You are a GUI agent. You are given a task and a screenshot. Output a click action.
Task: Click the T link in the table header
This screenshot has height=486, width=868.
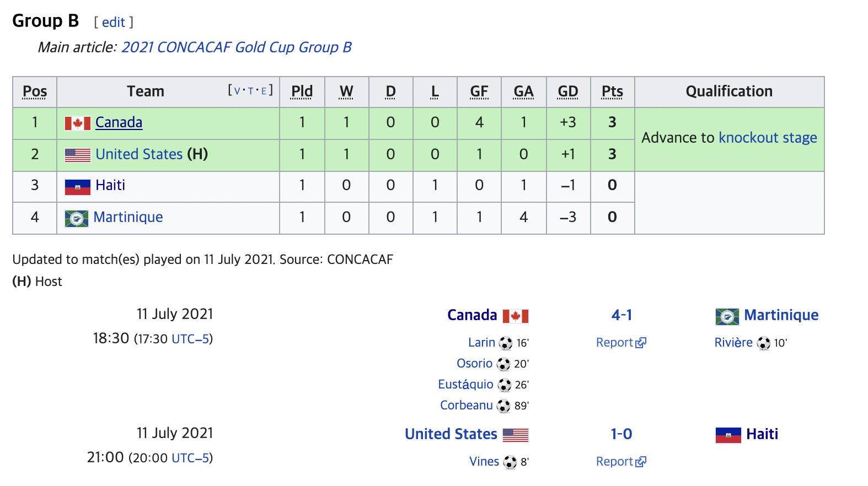click(250, 91)
